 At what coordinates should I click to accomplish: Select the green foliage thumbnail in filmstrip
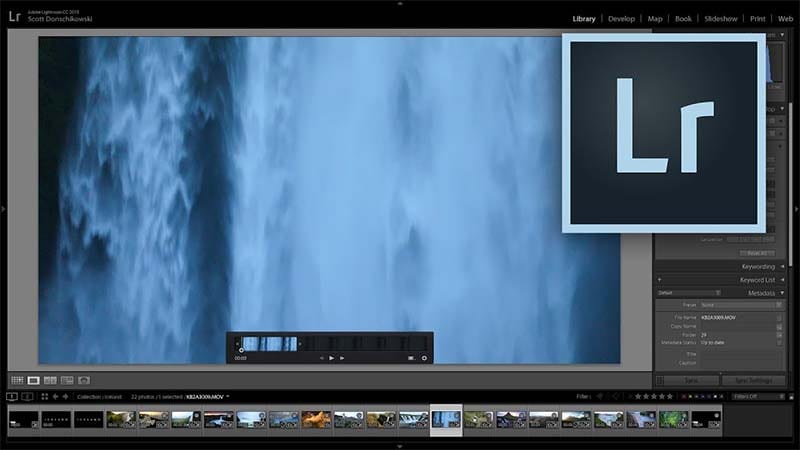click(x=673, y=420)
